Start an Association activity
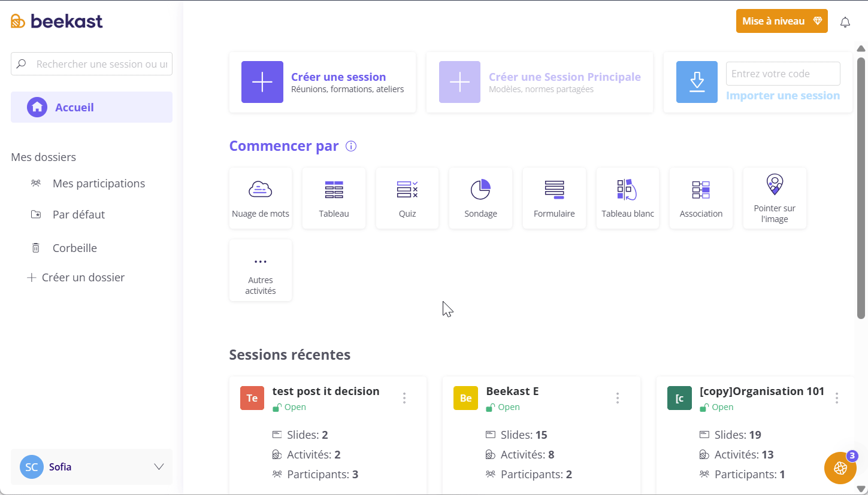 click(701, 198)
